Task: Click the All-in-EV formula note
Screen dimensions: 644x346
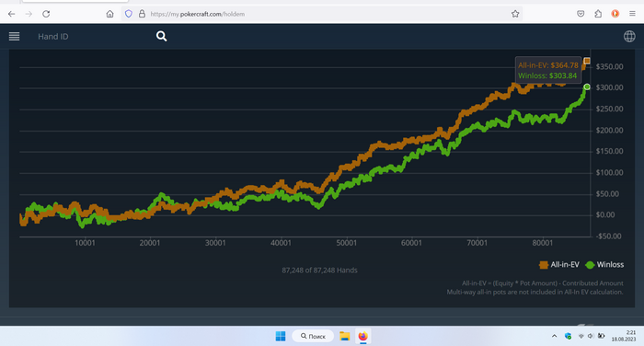Action: click(x=543, y=283)
